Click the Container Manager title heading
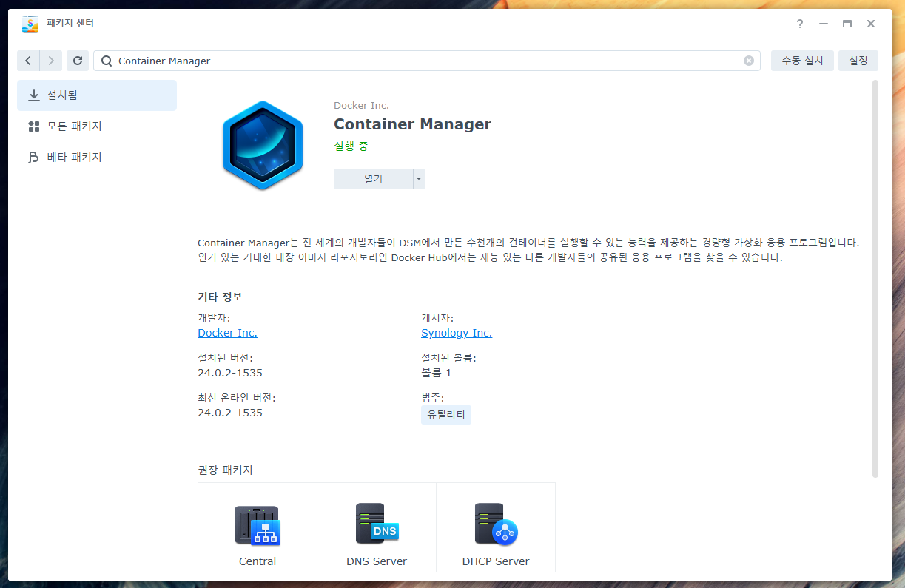The width and height of the screenshot is (905, 588). tap(412, 124)
